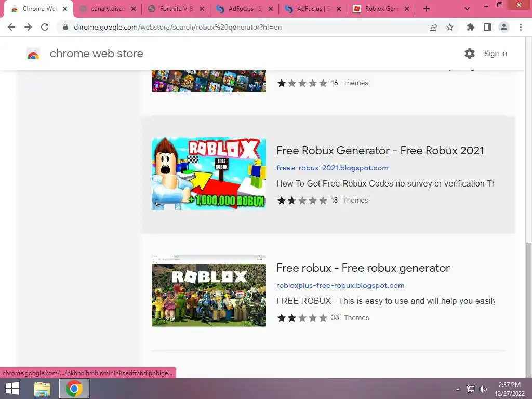Close the canary.discord tab
Viewport: 532px width, 399px height.
(134, 9)
